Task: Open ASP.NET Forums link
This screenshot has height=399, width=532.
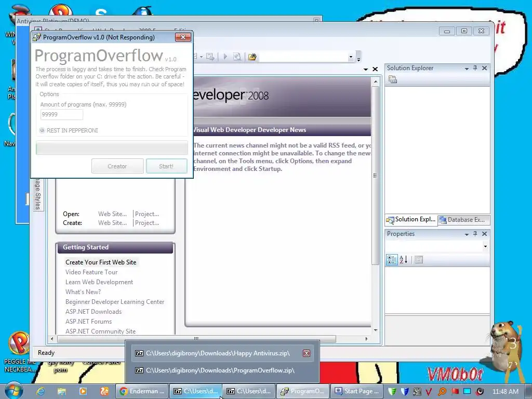Action: pyautogui.click(x=88, y=321)
